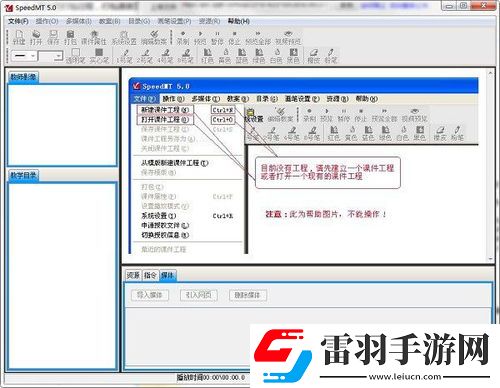
Task: Select the 透明笔 transparent pen
Action: coord(75,56)
